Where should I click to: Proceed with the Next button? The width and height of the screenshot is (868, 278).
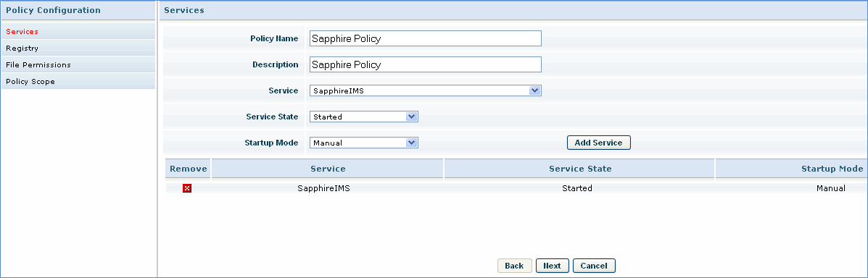point(552,266)
